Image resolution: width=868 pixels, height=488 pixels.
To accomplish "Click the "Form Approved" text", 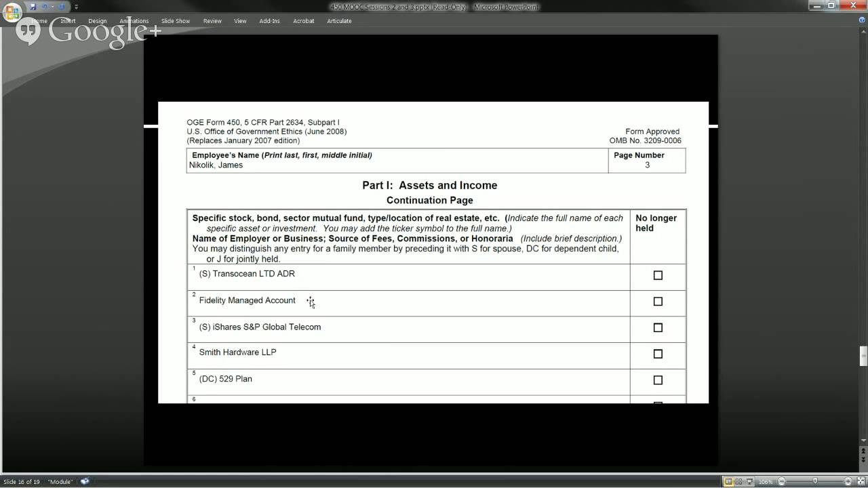I will (652, 131).
